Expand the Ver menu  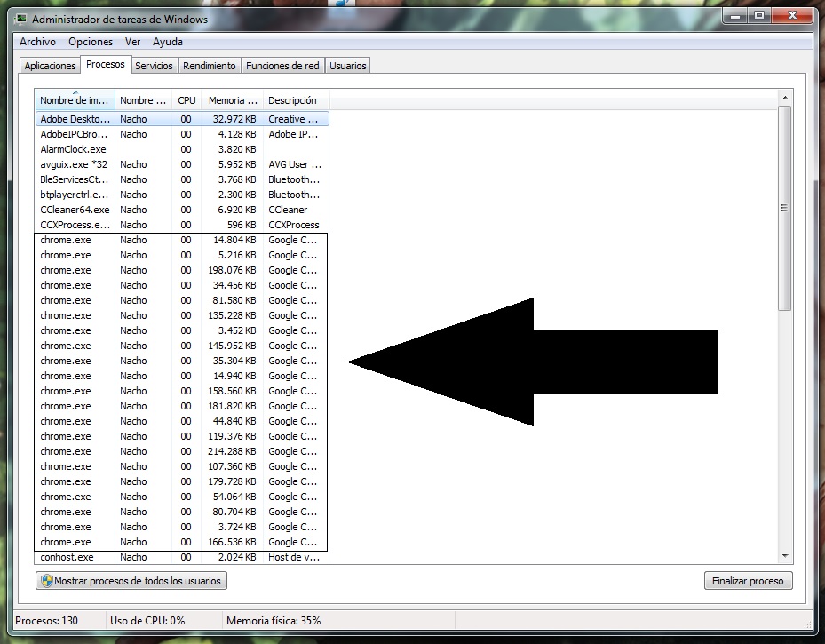pos(132,42)
